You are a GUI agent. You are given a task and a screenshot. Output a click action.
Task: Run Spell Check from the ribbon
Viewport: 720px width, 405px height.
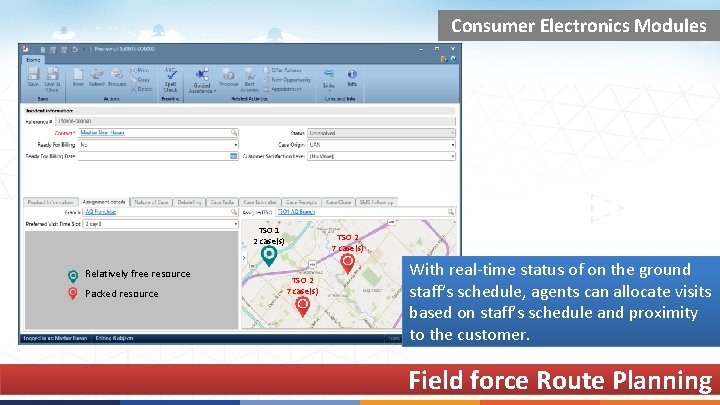[170, 79]
